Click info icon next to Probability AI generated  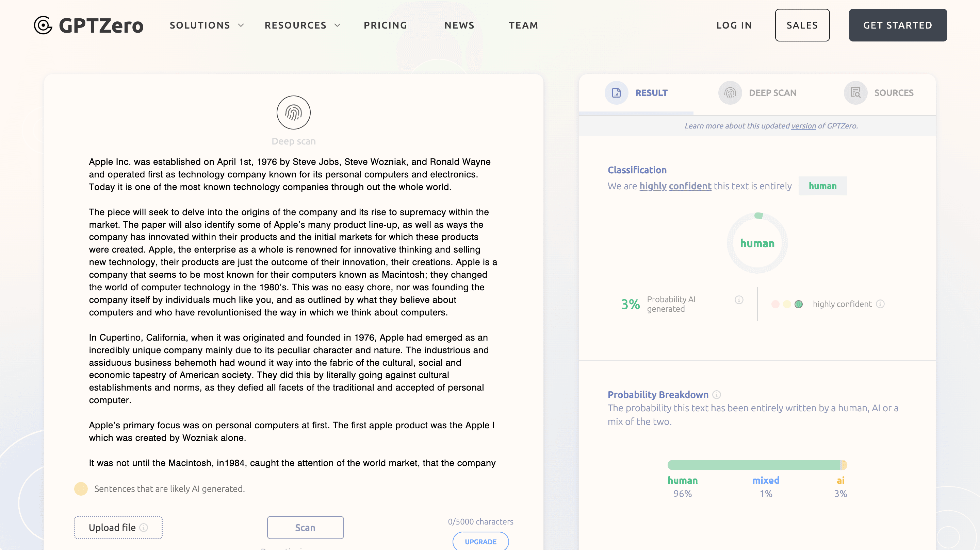click(739, 300)
